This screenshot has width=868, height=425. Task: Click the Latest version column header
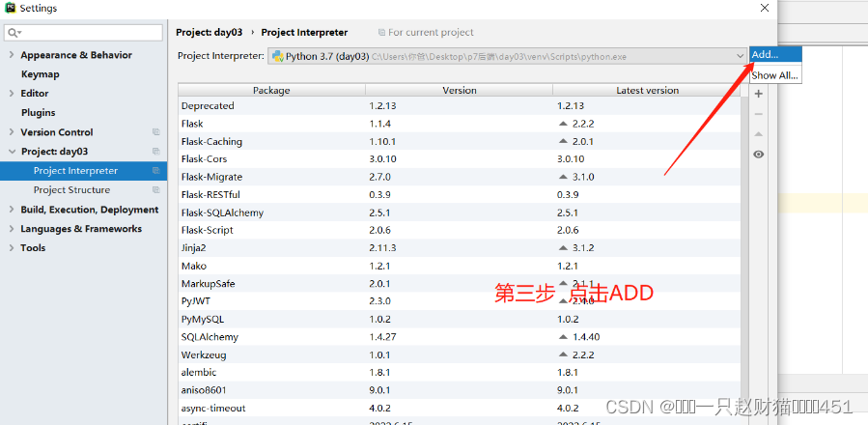[x=647, y=91]
